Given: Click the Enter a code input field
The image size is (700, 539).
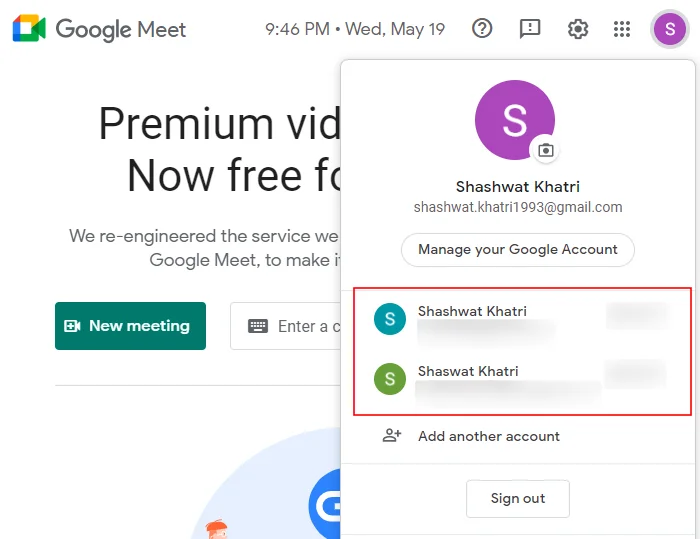Looking at the screenshot, I should tap(286, 326).
